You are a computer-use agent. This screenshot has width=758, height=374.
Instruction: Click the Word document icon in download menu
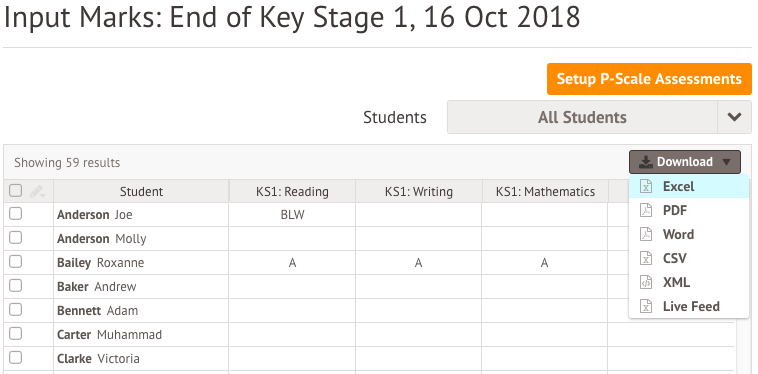coord(646,234)
